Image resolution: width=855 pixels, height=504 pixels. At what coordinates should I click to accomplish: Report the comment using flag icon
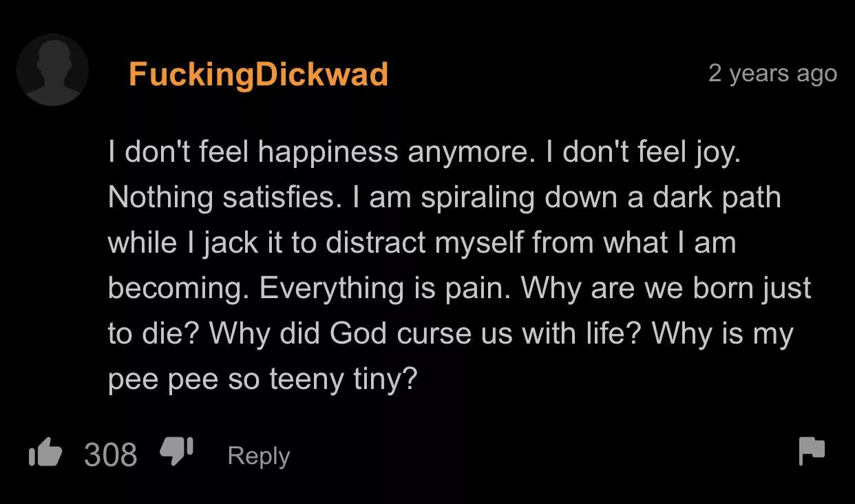pyautogui.click(x=811, y=452)
